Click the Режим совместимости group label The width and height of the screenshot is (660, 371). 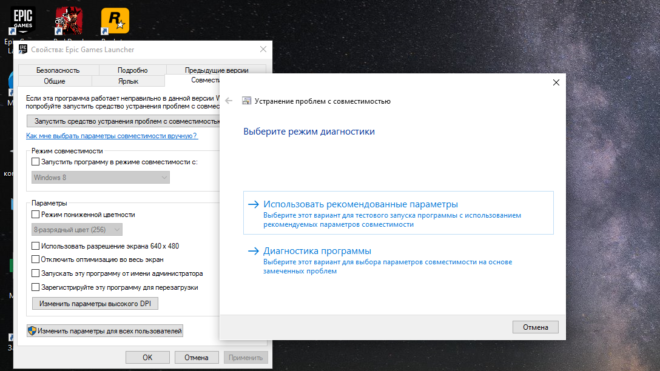pos(67,151)
